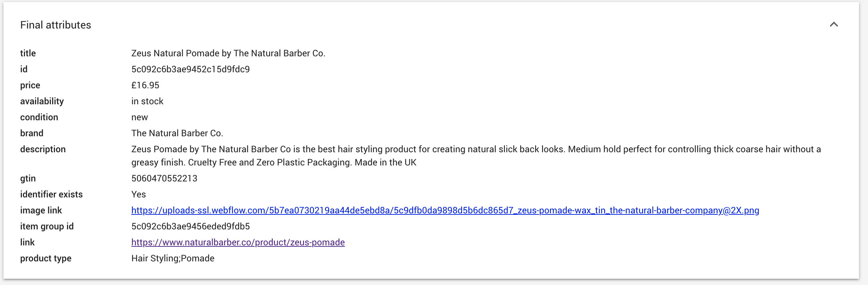The height and width of the screenshot is (285, 868).
Task: Click the gtin value 5060470552213
Action: (164, 178)
